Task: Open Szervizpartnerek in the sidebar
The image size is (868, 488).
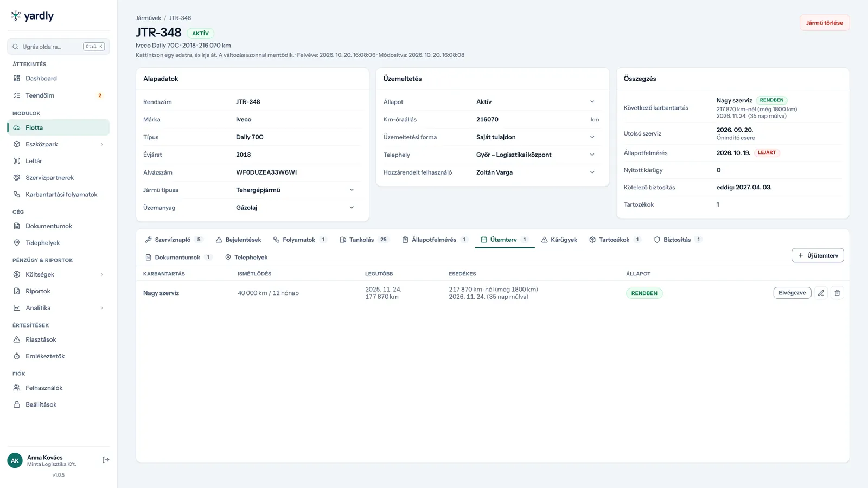Action: pyautogui.click(x=59, y=178)
